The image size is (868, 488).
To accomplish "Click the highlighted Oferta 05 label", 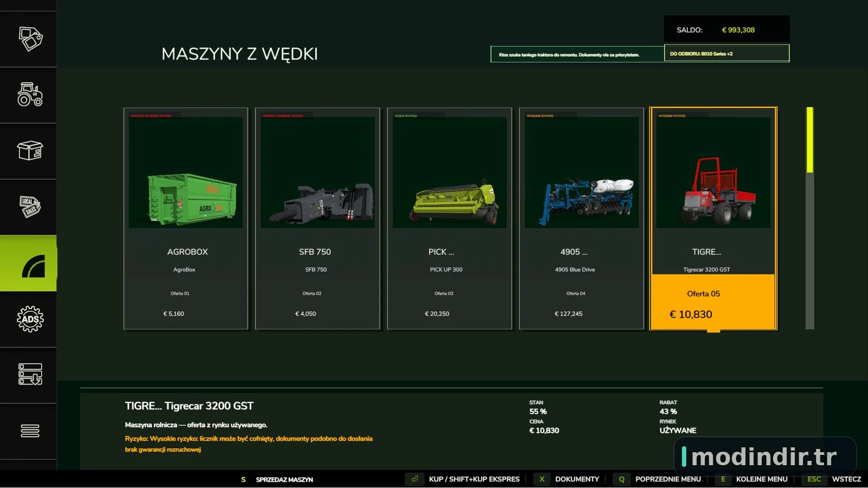I will pyautogui.click(x=704, y=294).
